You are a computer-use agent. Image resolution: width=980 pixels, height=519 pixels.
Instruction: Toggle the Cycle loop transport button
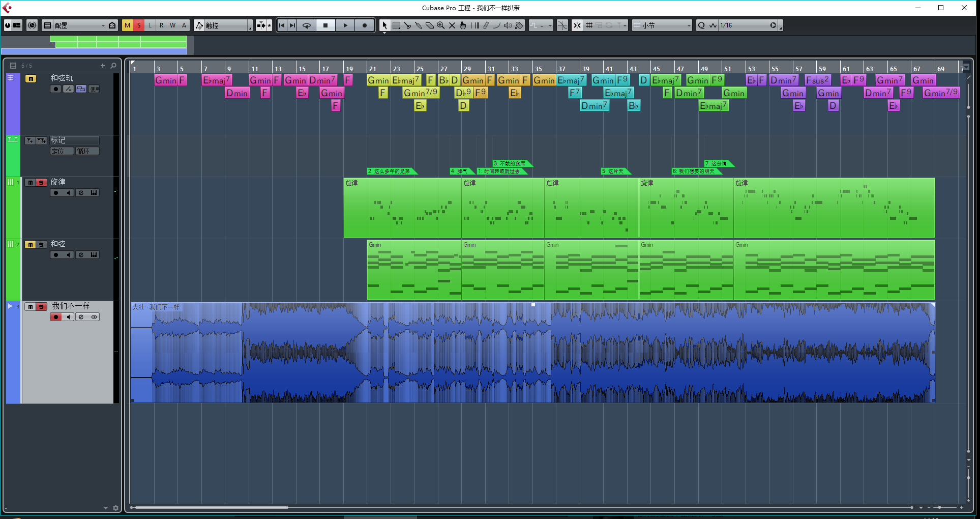tap(307, 25)
